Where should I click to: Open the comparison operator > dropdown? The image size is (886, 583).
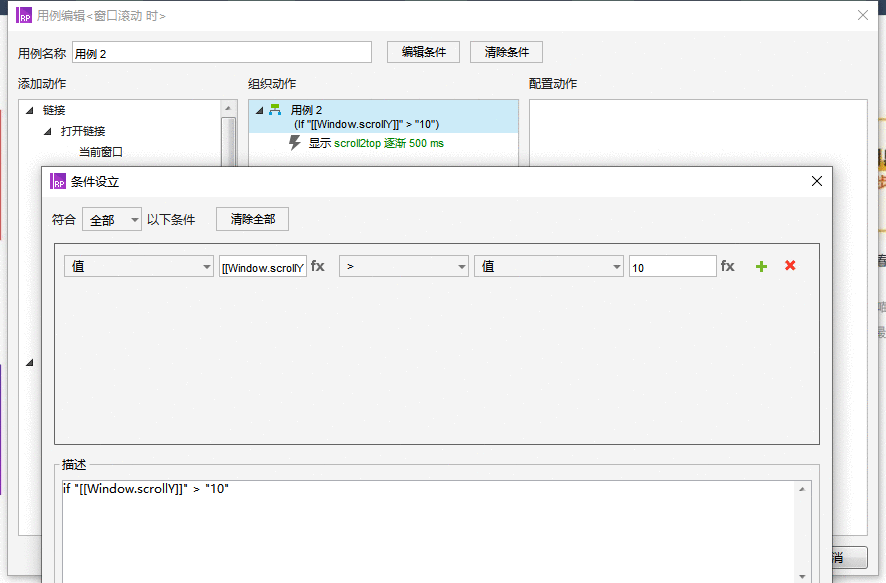(403, 266)
